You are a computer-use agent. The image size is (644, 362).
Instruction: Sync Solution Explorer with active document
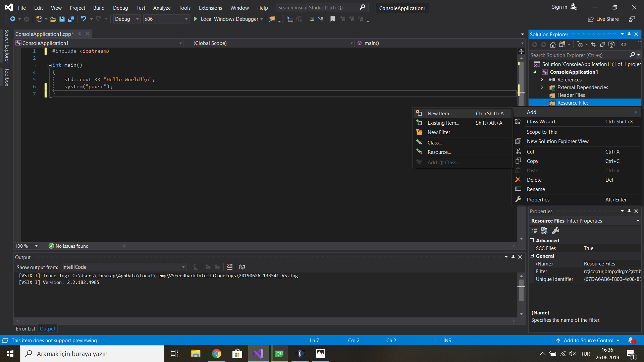click(593, 44)
